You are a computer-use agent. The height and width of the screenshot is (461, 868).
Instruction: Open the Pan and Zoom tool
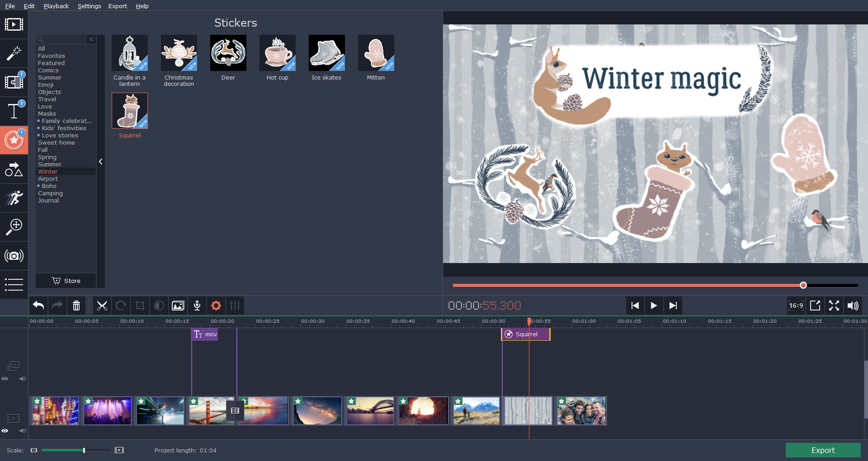(14, 227)
